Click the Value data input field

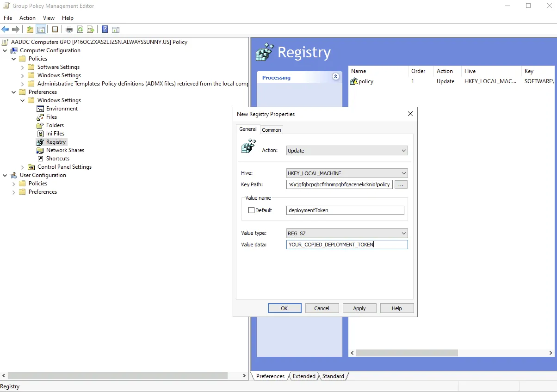(x=347, y=245)
